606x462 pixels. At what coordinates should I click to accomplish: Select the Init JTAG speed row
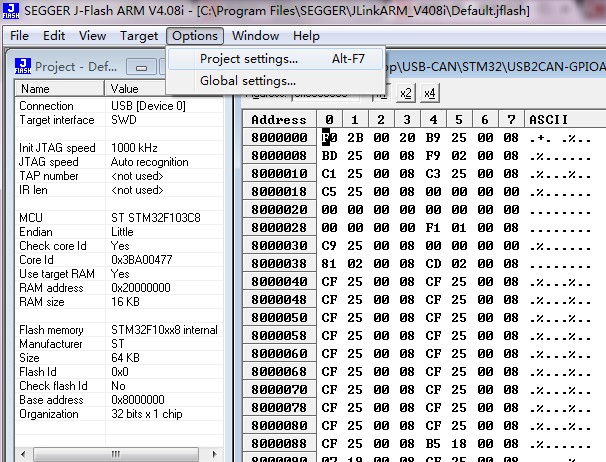[x=119, y=148]
